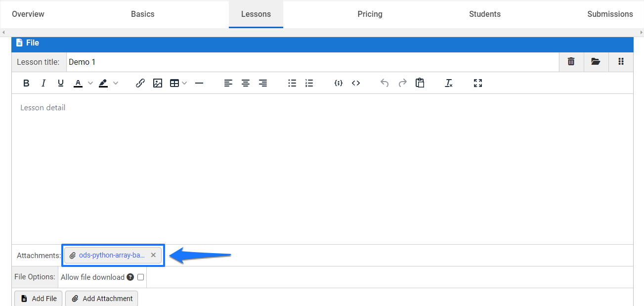
Task: Toggle bold formatting
Action: tap(27, 83)
